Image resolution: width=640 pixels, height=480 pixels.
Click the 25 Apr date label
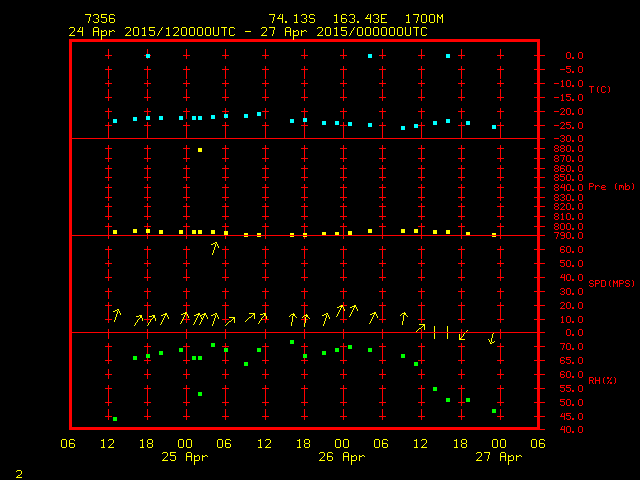tap(186, 457)
